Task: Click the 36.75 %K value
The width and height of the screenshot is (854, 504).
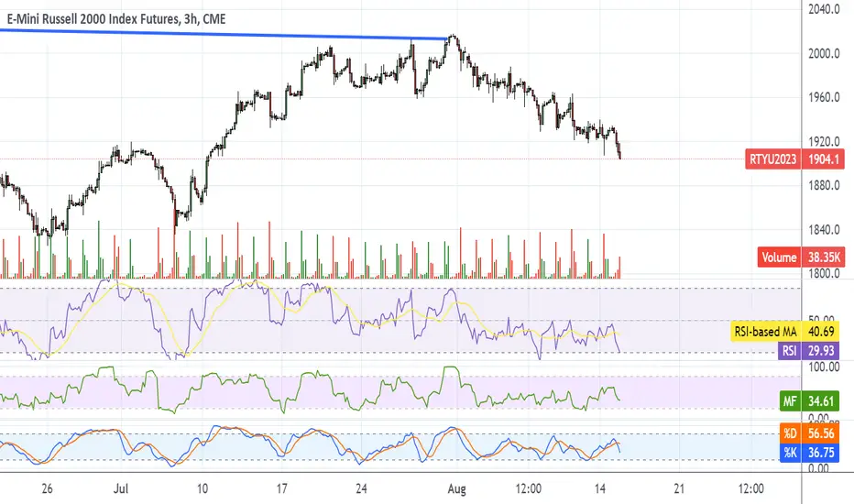Action: [x=821, y=453]
